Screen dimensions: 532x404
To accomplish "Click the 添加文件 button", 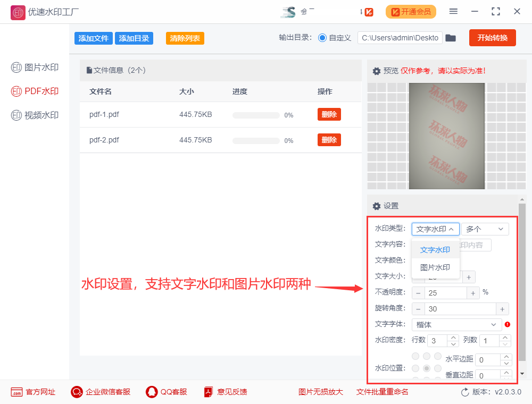I will point(94,38).
